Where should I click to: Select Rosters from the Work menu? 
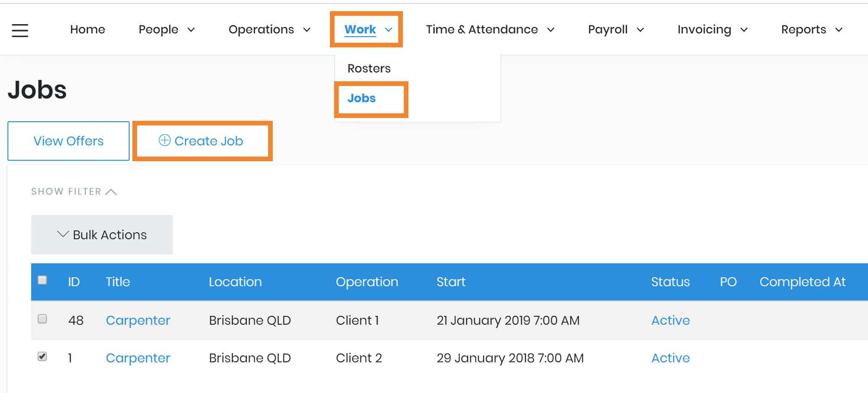pos(369,68)
